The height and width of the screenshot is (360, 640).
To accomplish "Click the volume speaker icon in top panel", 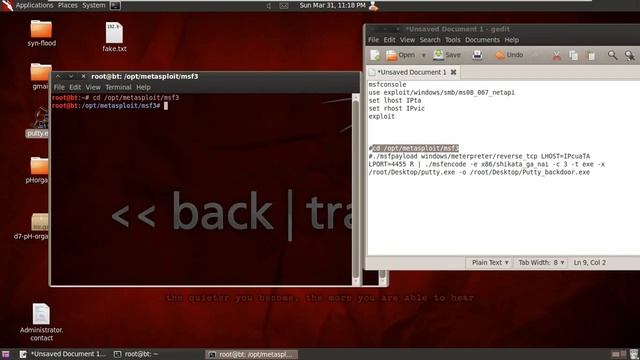I will [x=268, y=6].
